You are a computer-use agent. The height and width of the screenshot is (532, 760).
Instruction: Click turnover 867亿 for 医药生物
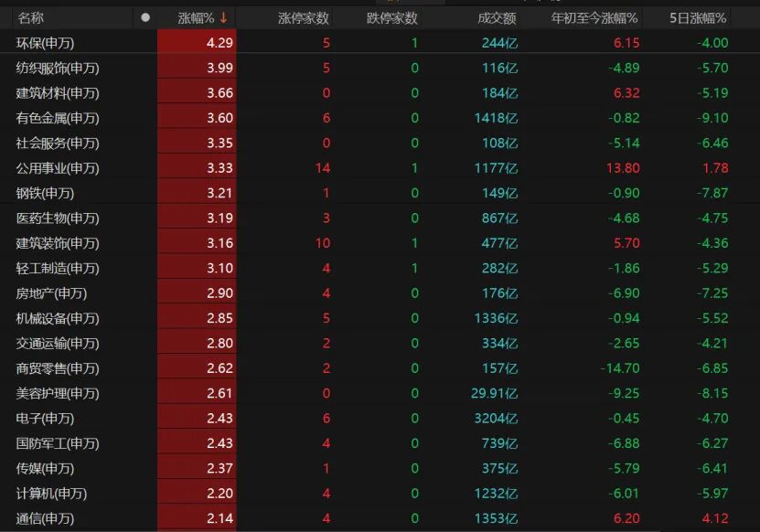(499, 218)
